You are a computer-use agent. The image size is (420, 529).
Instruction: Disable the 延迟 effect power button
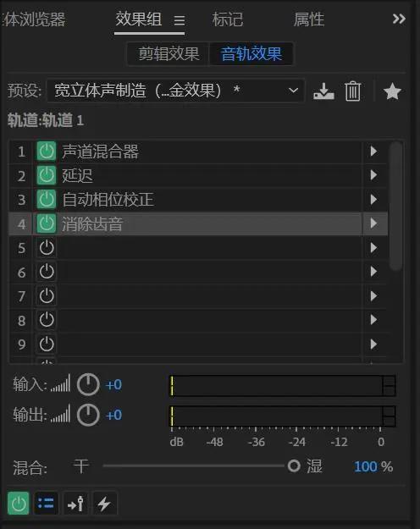[47, 175]
